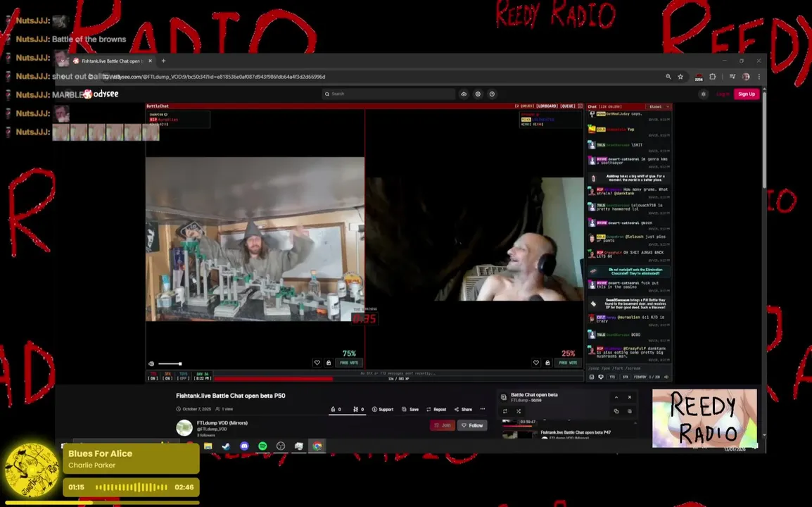Click the lock icon under the 25% stream

pos(547,363)
